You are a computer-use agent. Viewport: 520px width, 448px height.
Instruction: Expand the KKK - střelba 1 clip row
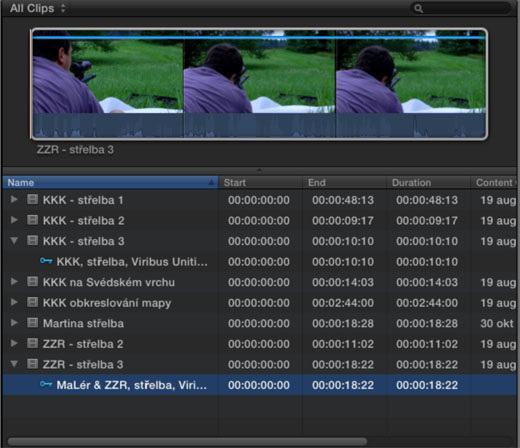tap(14, 199)
